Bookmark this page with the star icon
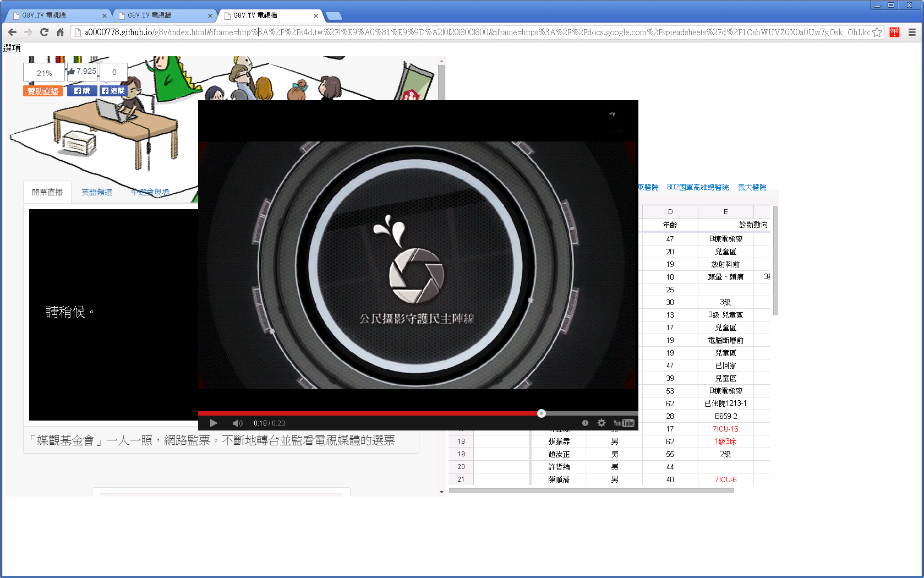This screenshot has width=924, height=578. pyautogui.click(x=877, y=32)
